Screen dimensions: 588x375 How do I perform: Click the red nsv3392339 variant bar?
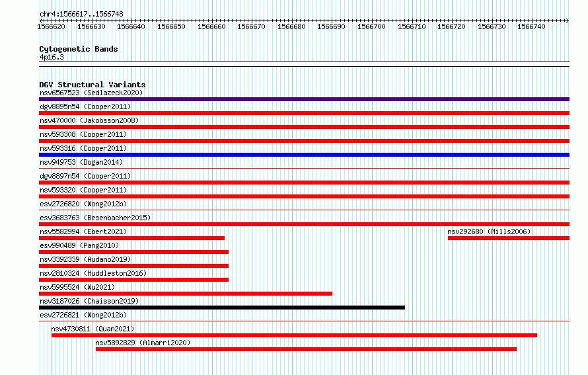coord(134,266)
